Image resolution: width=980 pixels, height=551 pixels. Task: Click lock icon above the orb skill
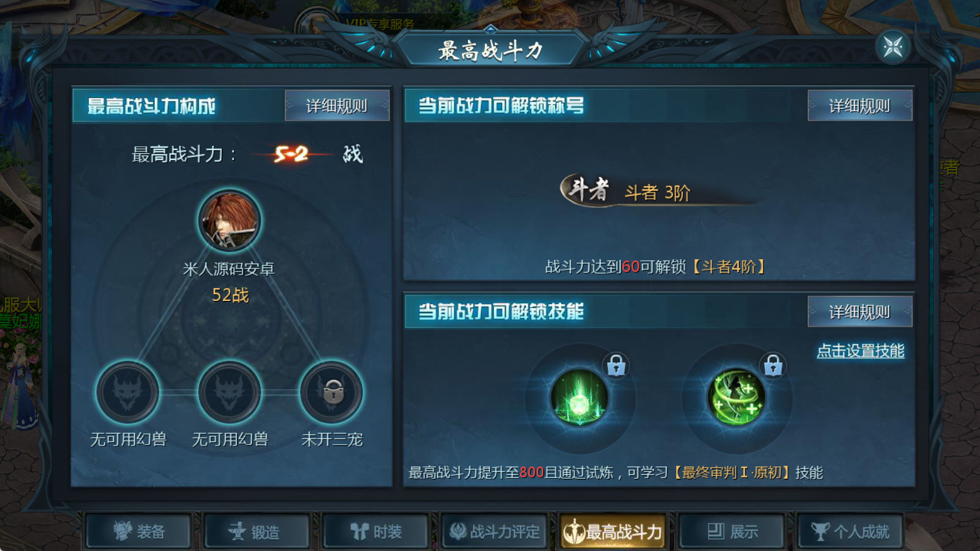click(x=616, y=365)
